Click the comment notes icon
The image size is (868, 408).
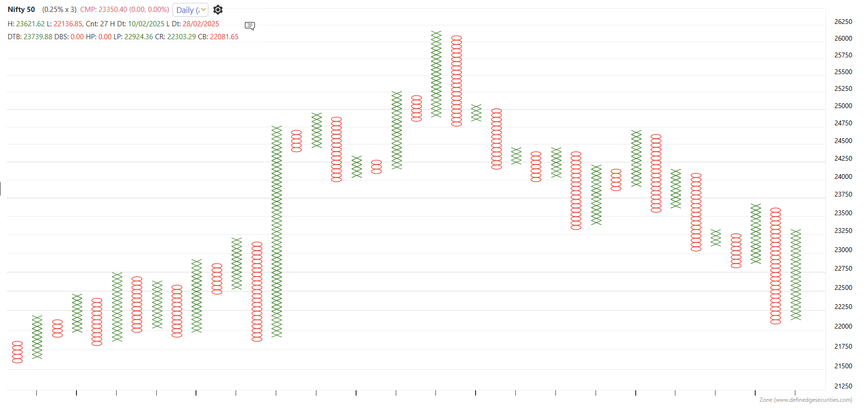[x=250, y=26]
